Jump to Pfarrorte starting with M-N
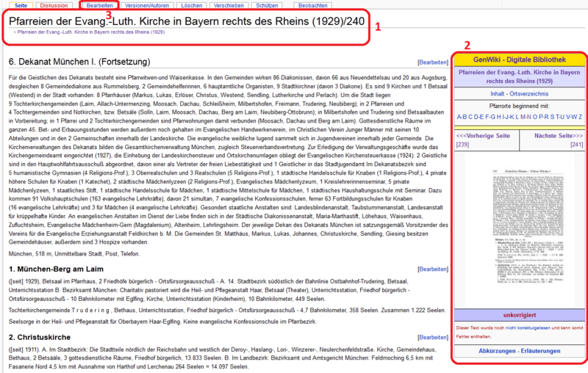This screenshot has height=373, width=588. [x=526, y=116]
